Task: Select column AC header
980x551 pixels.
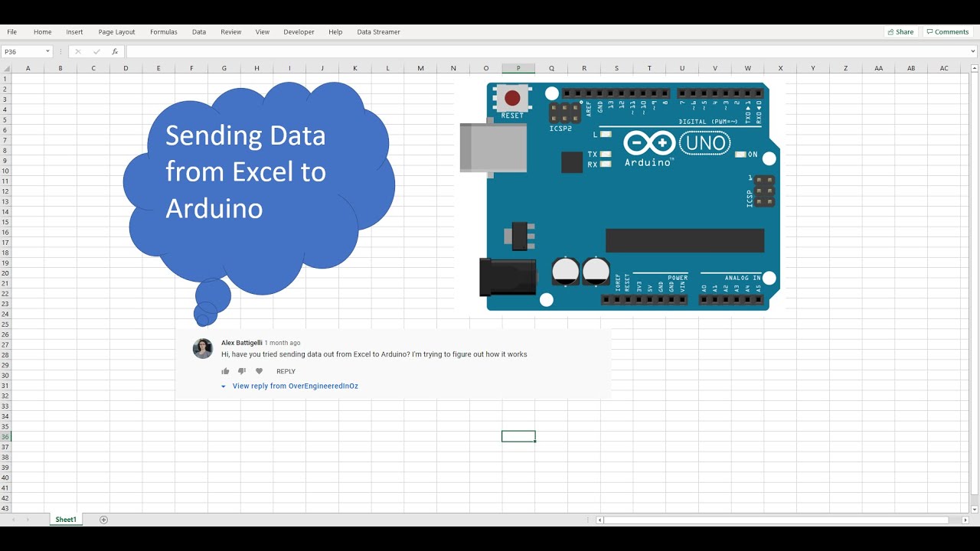Action: 944,68
